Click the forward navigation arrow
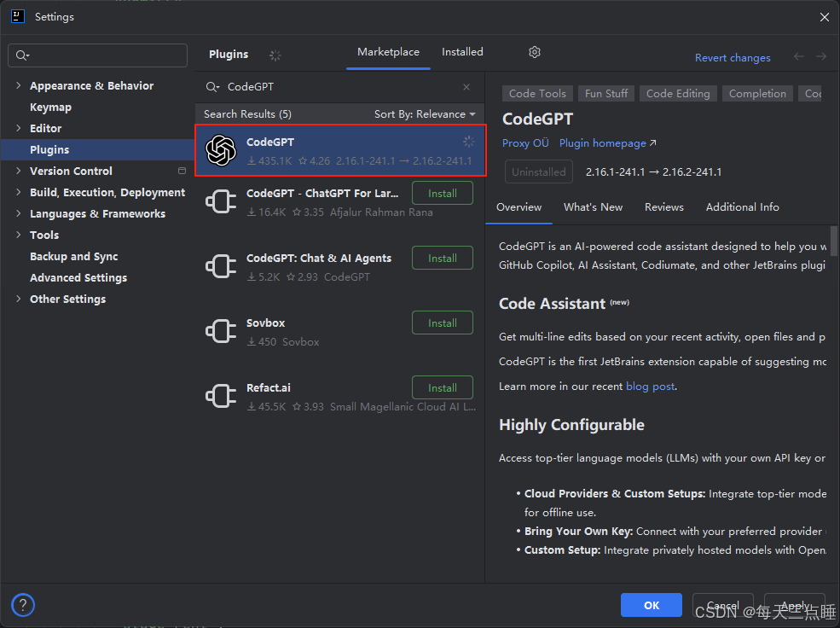Image resolution: width=840 pixels, height=628 pixels. 820,57
